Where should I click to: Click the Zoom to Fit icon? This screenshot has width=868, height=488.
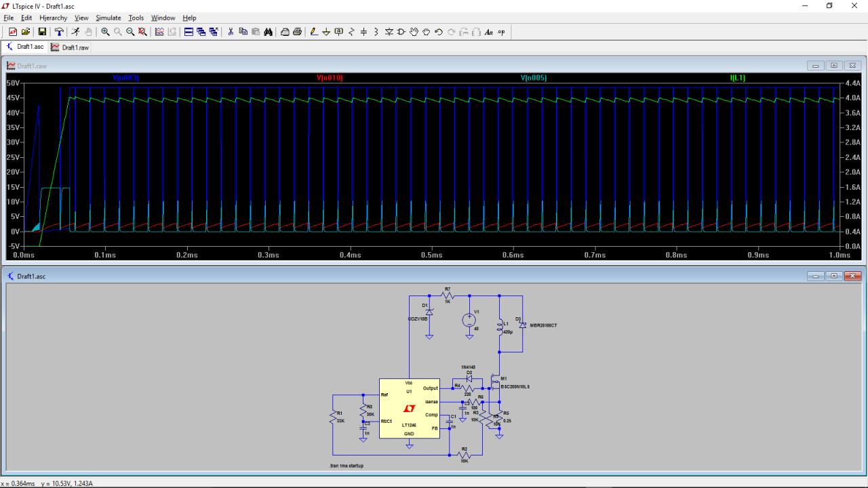pos(142,32)
